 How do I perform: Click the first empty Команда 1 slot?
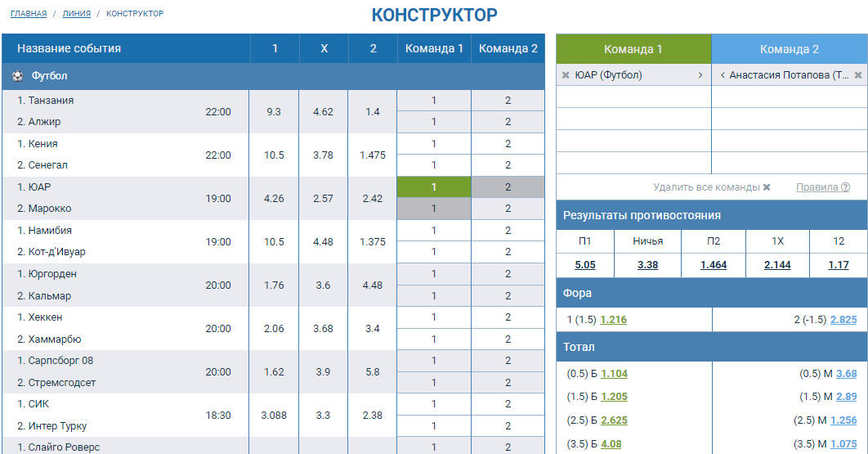pyautogui.click(x=633, y=97)
